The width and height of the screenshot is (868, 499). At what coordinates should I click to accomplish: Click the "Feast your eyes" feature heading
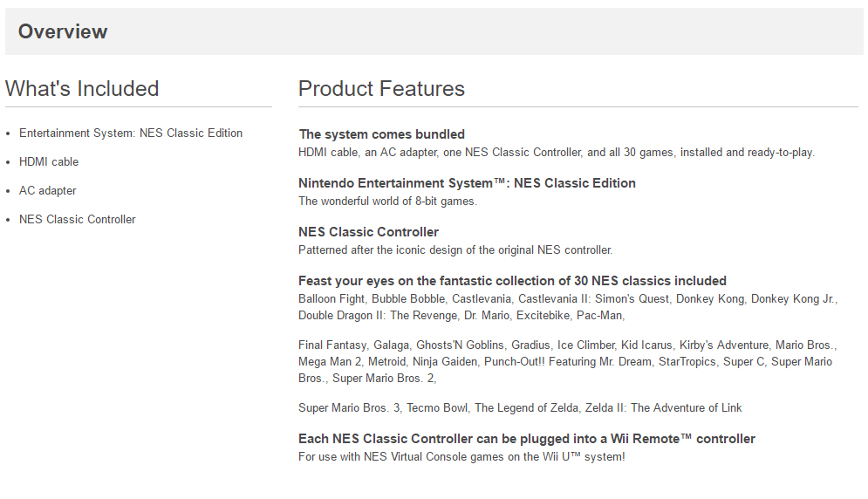512,281
